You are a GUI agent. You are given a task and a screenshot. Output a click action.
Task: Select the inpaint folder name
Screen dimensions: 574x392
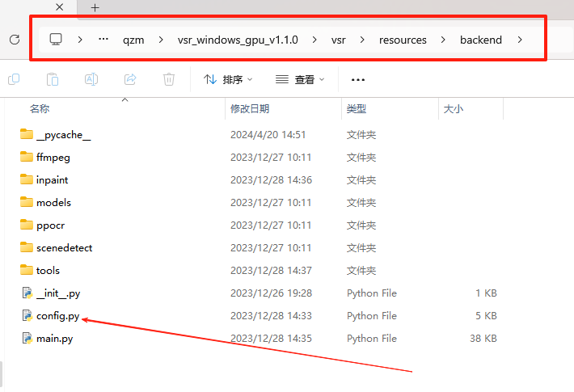pyautogui.click(x=52, y=180)
